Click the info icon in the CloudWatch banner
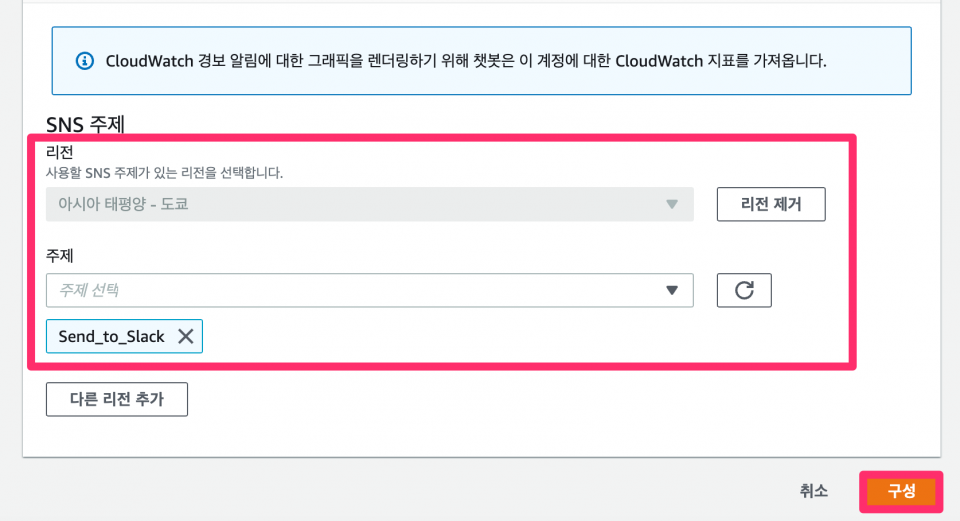Viewport: 960px width, 521px height. point(84,61)
